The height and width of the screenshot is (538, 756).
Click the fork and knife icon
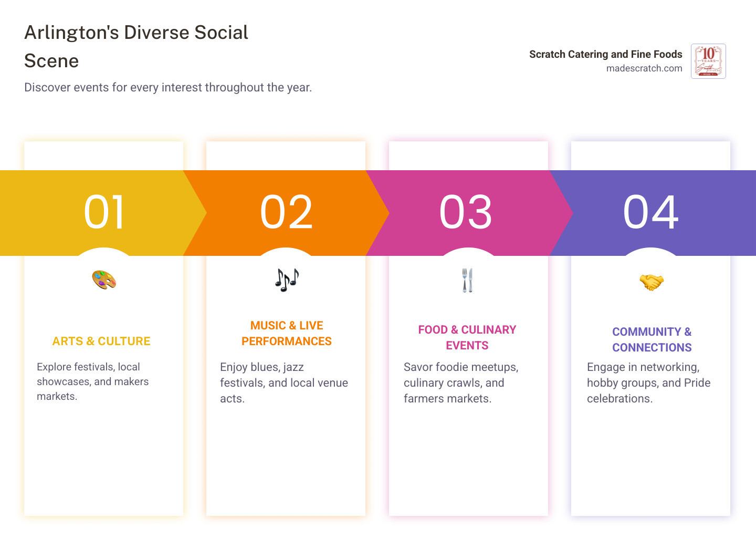[467, 280]
